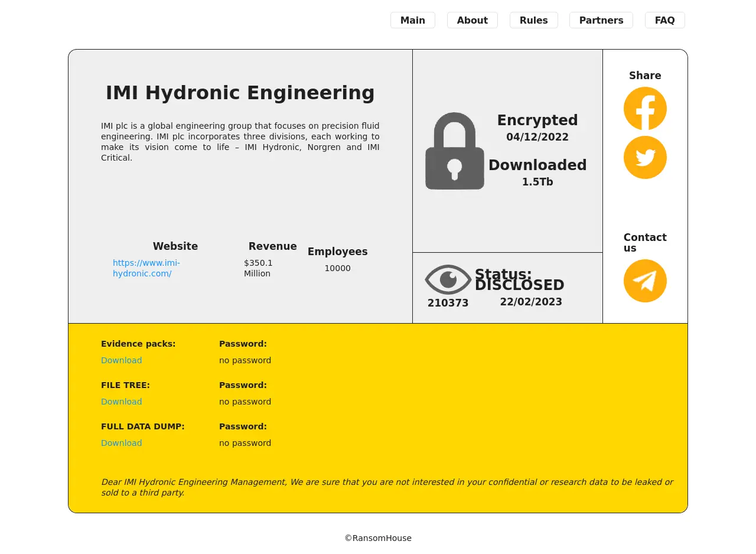Click Download under FILE TREE
Screen dimensions: 756x554
pyautogui.click(x=121, y=402)
